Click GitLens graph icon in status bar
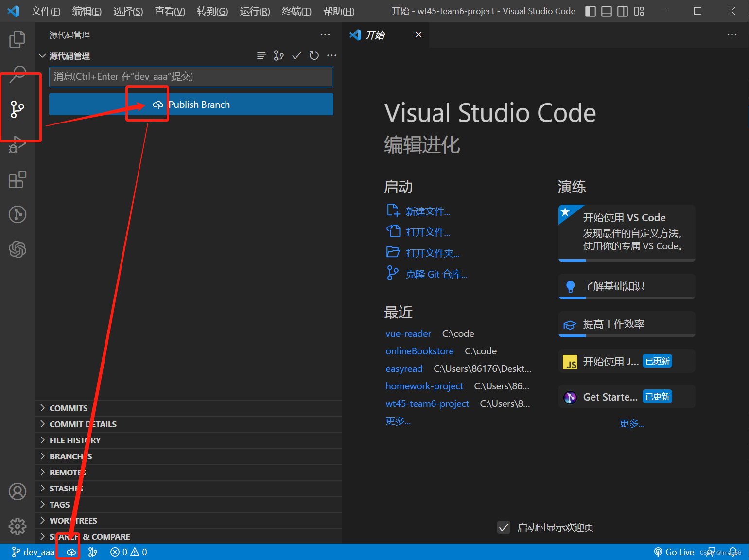749x560 pixels. tap(93, 552)
